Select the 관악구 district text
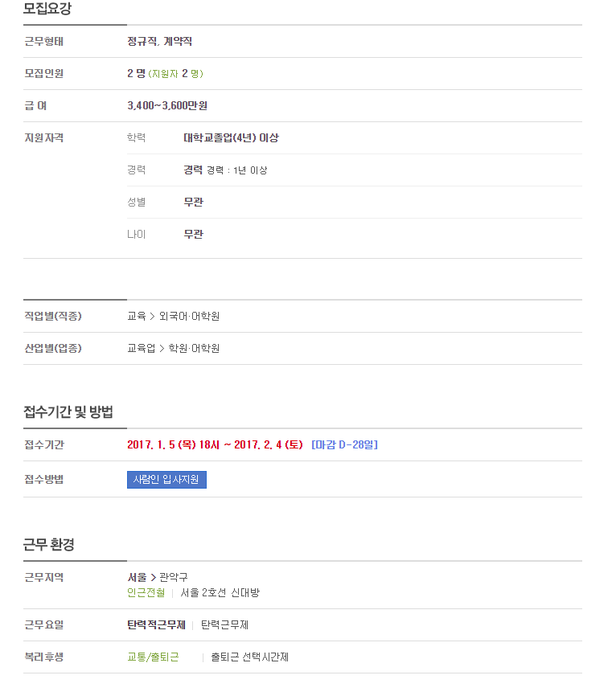 [x=174, y=577]
